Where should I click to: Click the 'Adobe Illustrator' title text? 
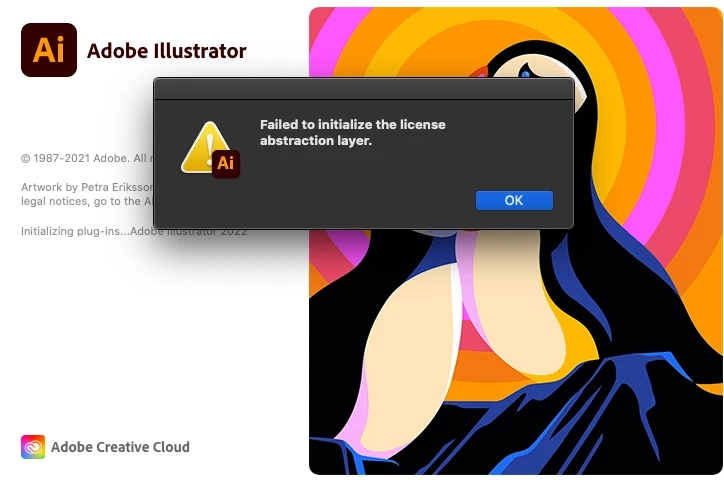[167, 51]
